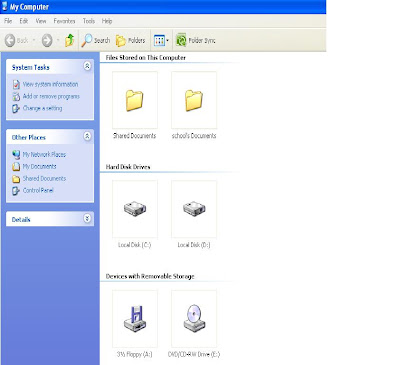The height and width of the screenshot is (365, 400).
Task: Click the Back arrow button
Action: [10, 40]
